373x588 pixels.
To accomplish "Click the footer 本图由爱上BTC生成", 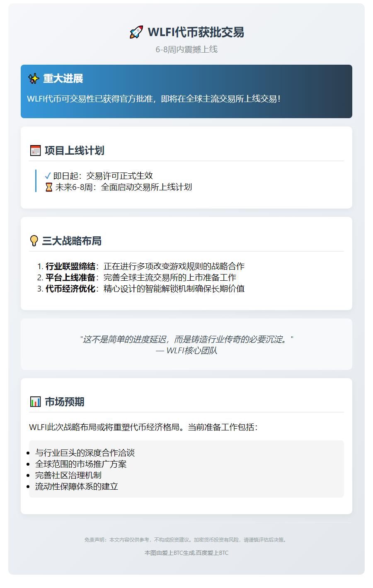I will [186, 553].
